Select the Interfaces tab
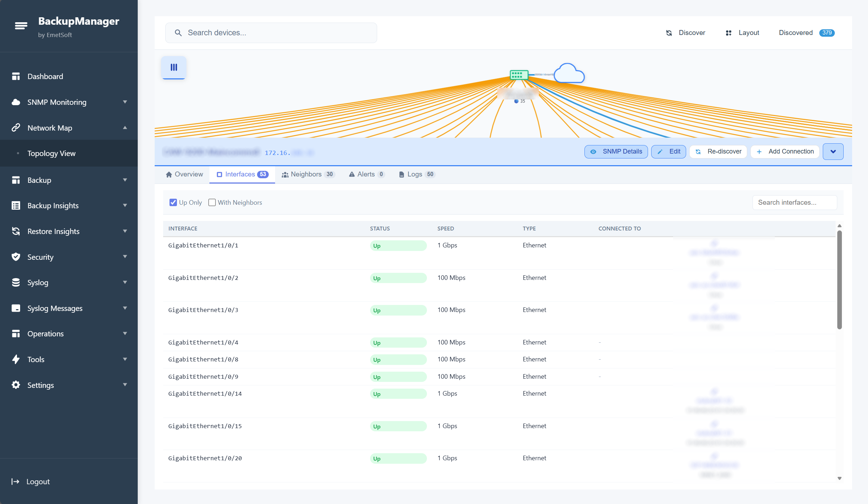 (x=242, y=174)
